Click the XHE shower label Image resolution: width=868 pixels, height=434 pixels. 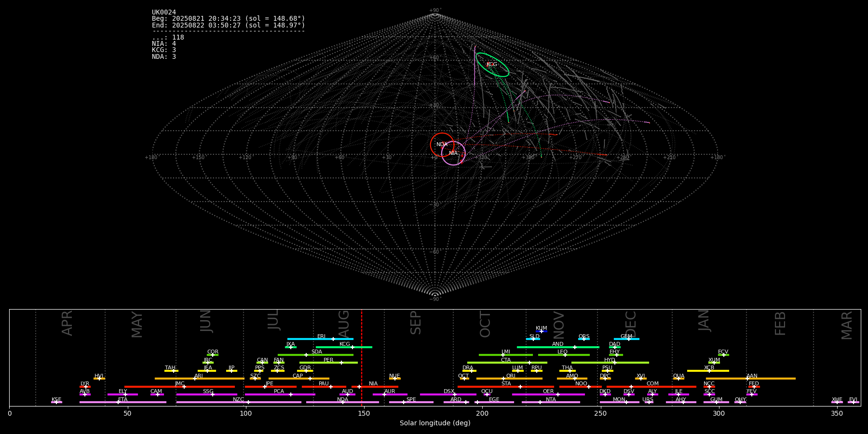tap(837, 400)
